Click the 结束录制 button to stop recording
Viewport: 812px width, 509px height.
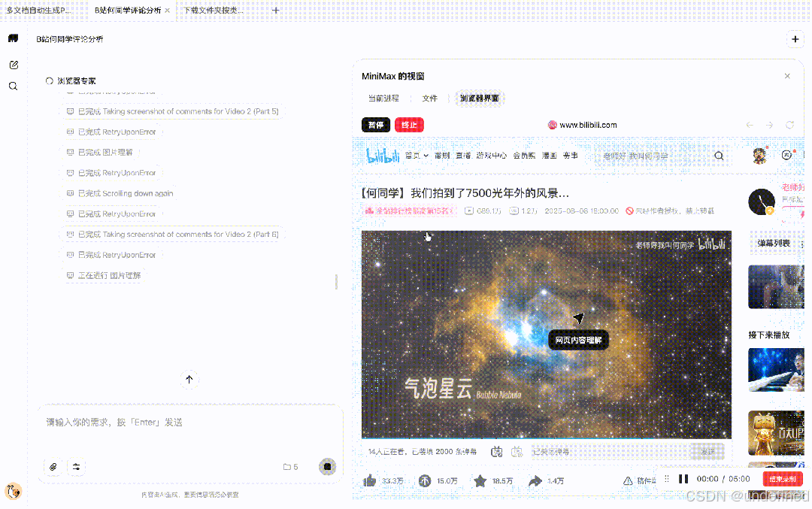(x=782, y=478)
